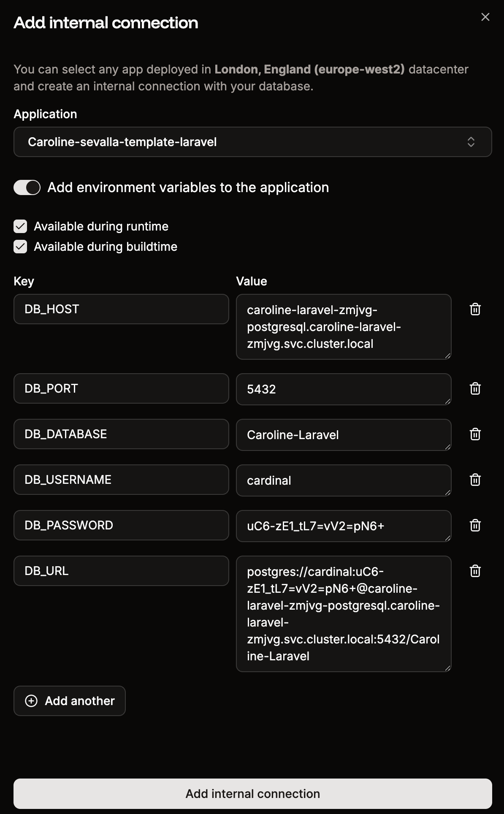Click the DB_PORT value field showing 5432
This screenshot has width=504, height=814.
344,389
